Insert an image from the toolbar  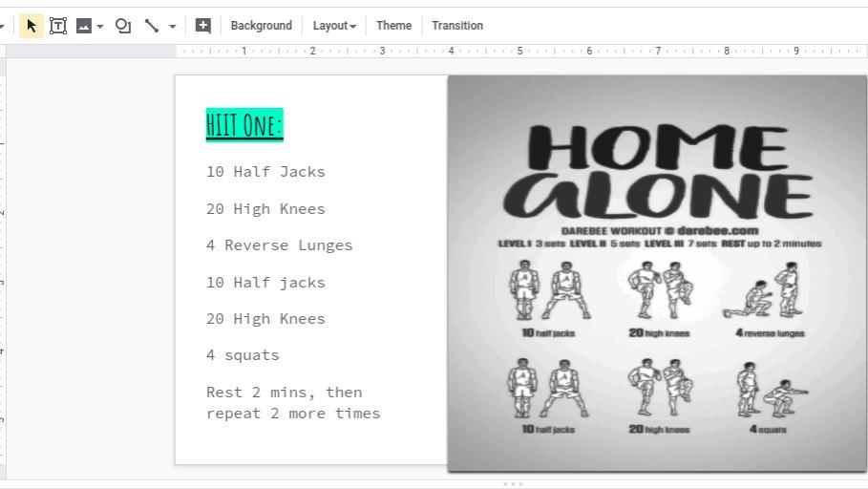click(x=84, y=26)
